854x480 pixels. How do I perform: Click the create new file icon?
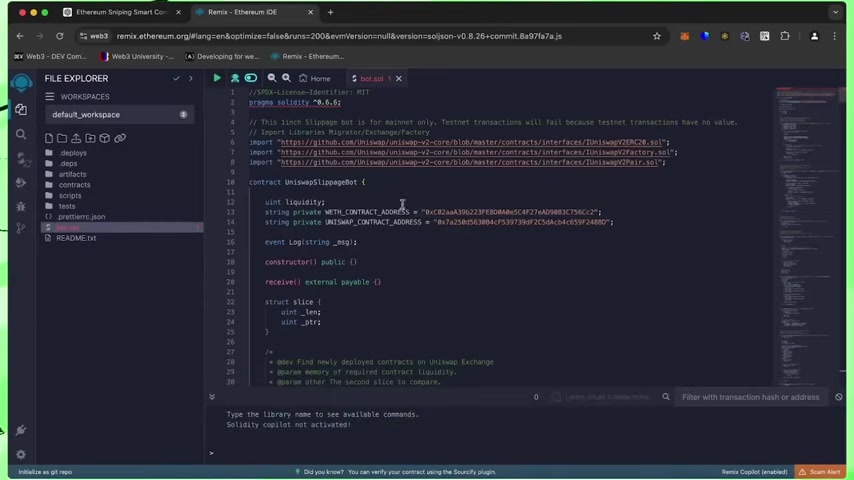coord(49,138)
